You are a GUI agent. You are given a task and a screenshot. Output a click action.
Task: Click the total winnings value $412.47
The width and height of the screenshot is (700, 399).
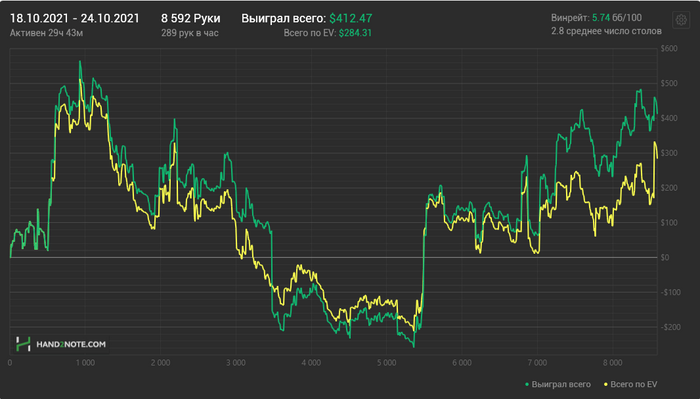pos(351,18)
